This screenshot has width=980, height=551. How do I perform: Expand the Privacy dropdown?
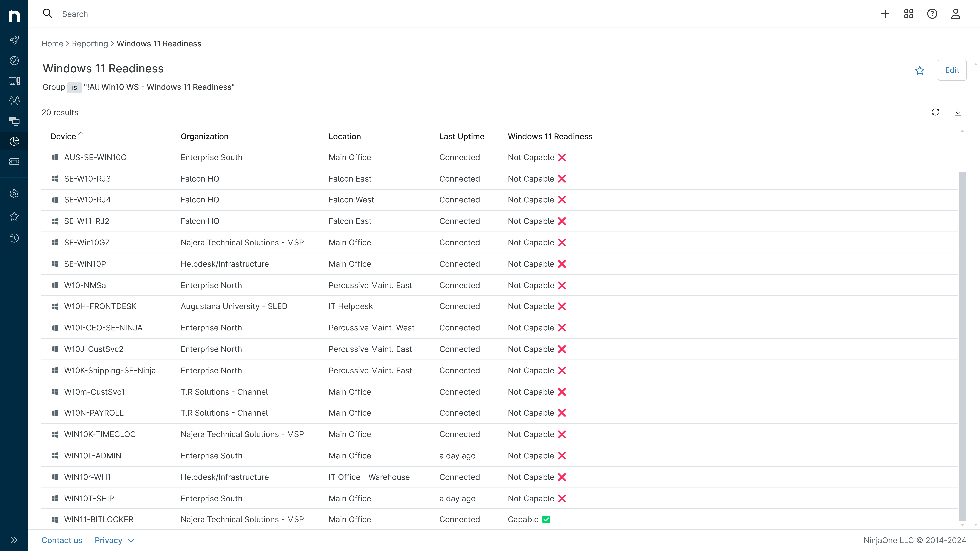[115, 540]
